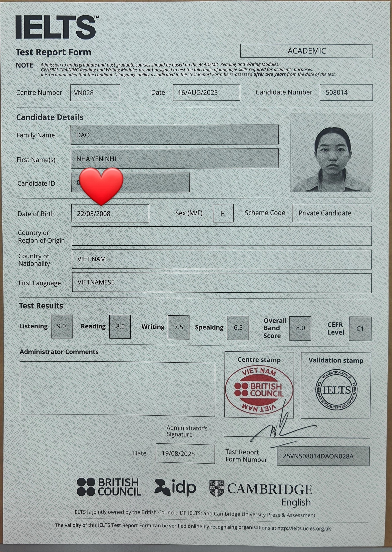Click the 'Candidate Details' section heading
The height and width of the screenshot is (552, 392).
click(x=50, y=117)
